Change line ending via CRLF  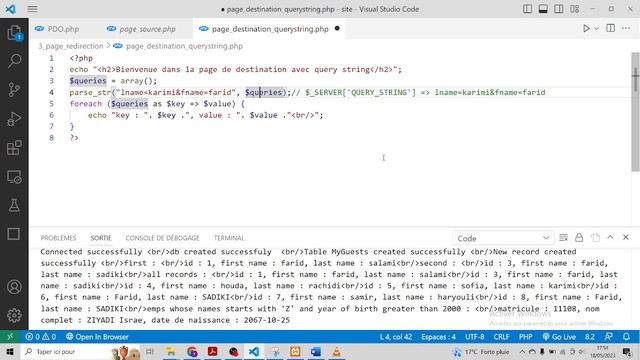[x=501, y=337]
